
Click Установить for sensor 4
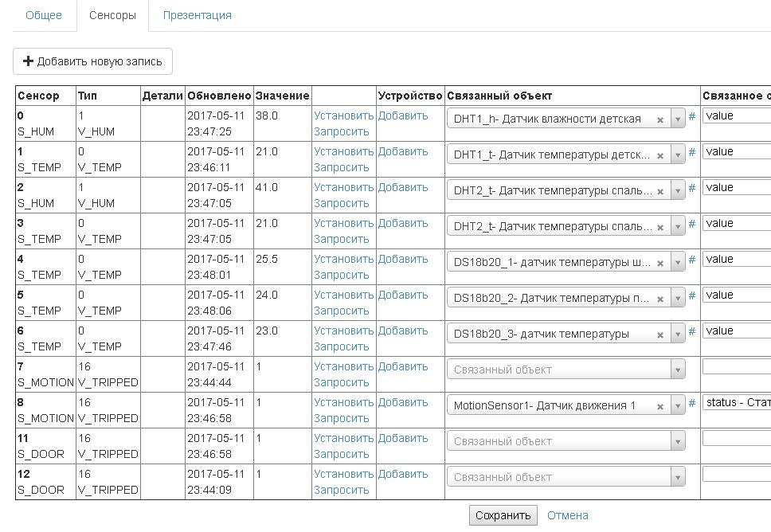[x=344, y=259]
